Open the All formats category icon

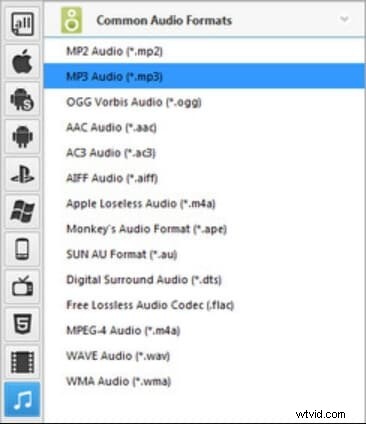(22, 23)
